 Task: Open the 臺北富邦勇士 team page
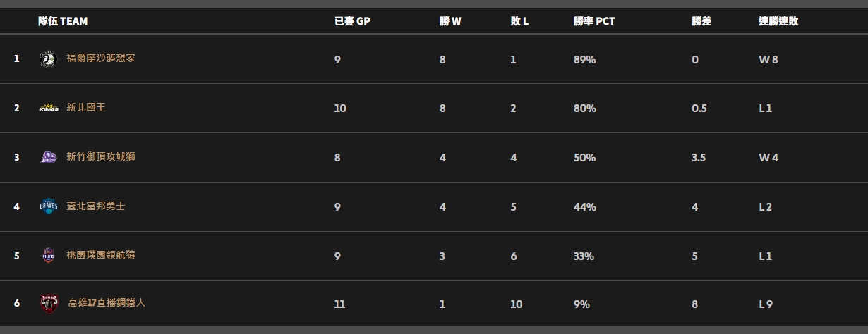96,206
